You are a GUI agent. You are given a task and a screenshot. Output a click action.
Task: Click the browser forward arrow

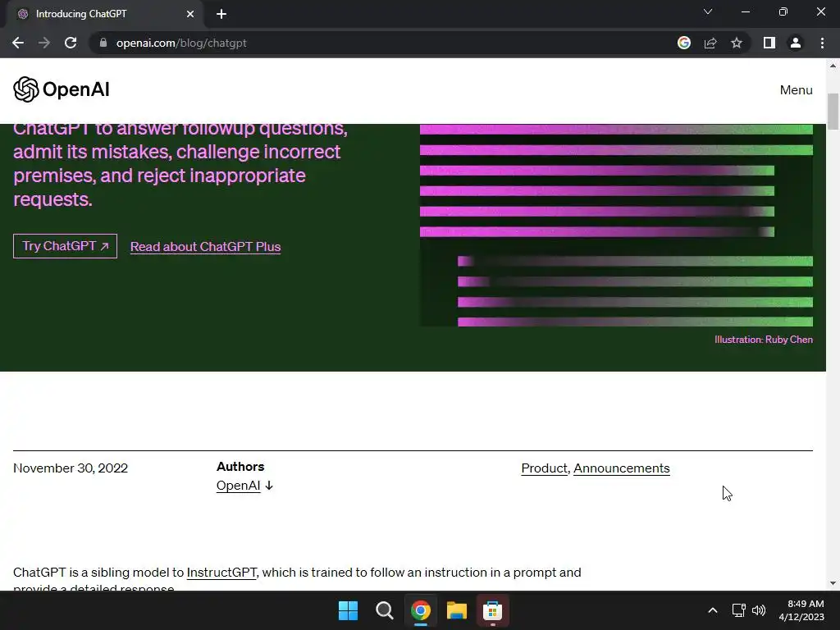[44, 43]
